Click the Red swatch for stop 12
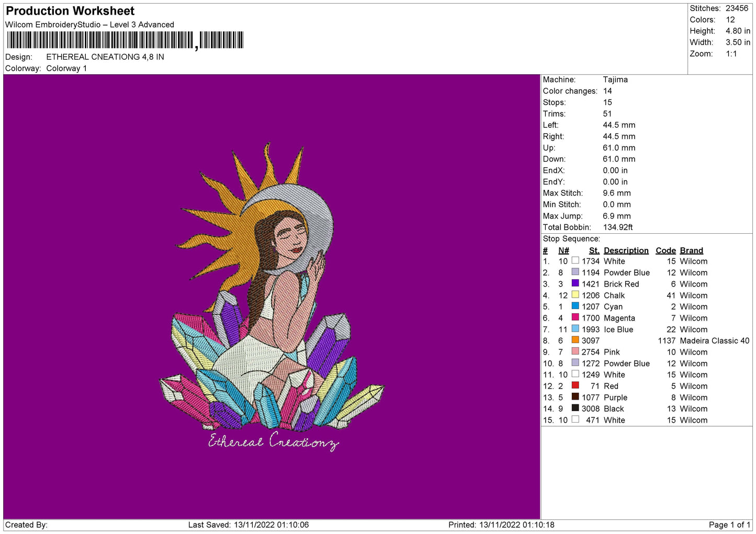This screenshot has width=756, height=534. point(575,385)
